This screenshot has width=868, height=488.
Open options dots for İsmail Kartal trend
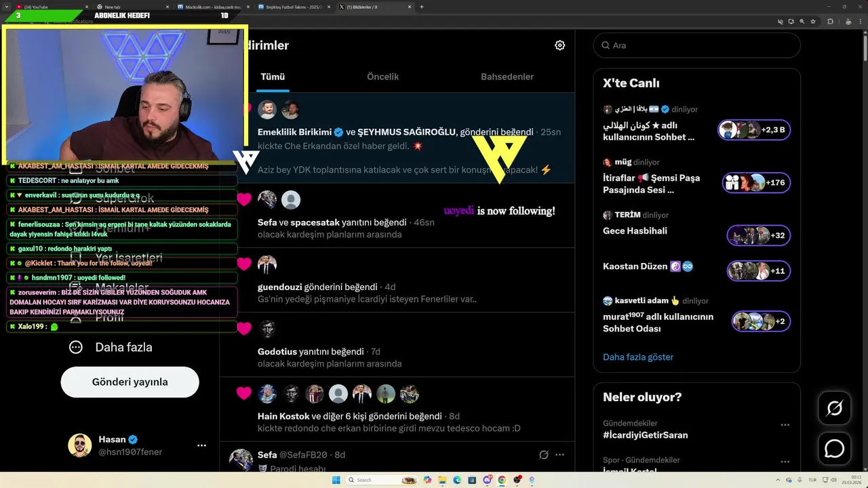coord(785,460)
